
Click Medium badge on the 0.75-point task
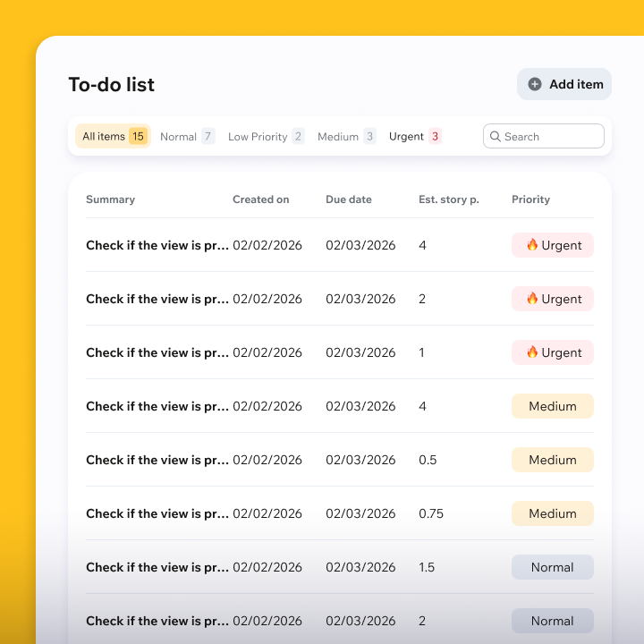[552, 513]
